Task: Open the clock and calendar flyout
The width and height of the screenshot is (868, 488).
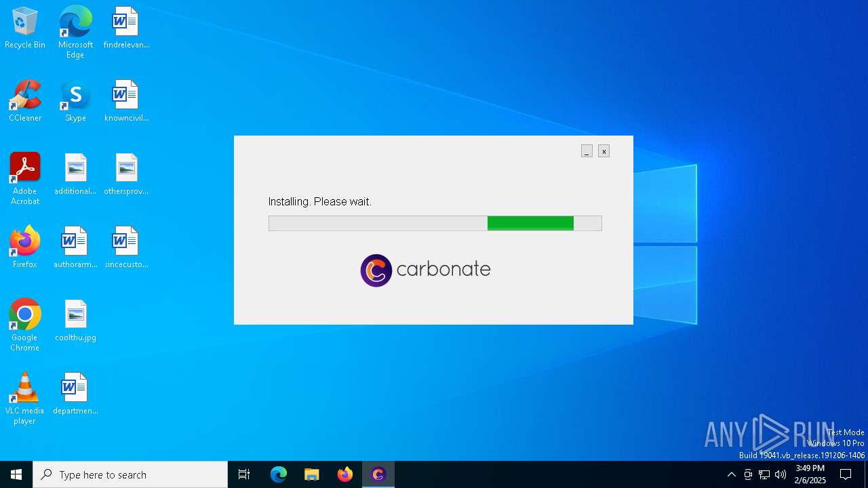Action: tap(810, 474)
